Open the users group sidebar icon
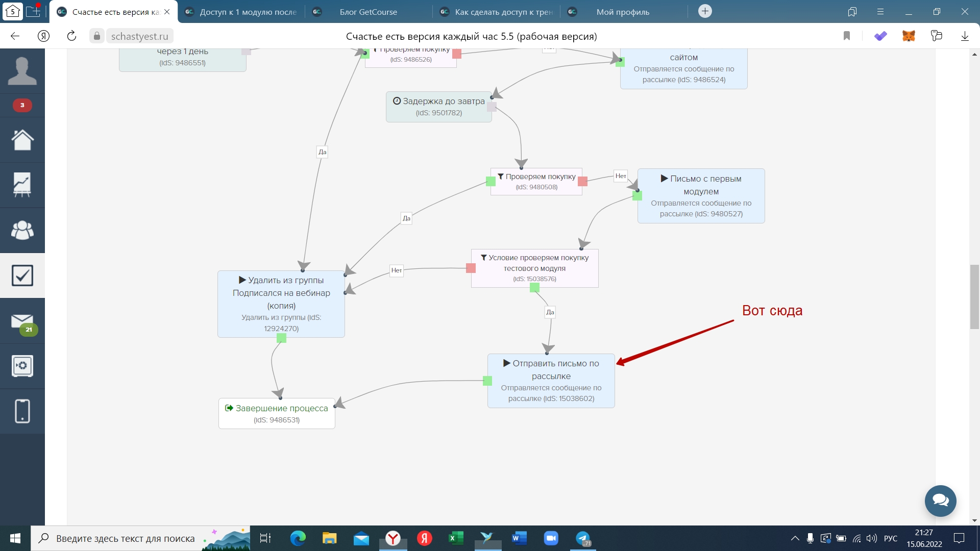 click(x=22, y=230)
